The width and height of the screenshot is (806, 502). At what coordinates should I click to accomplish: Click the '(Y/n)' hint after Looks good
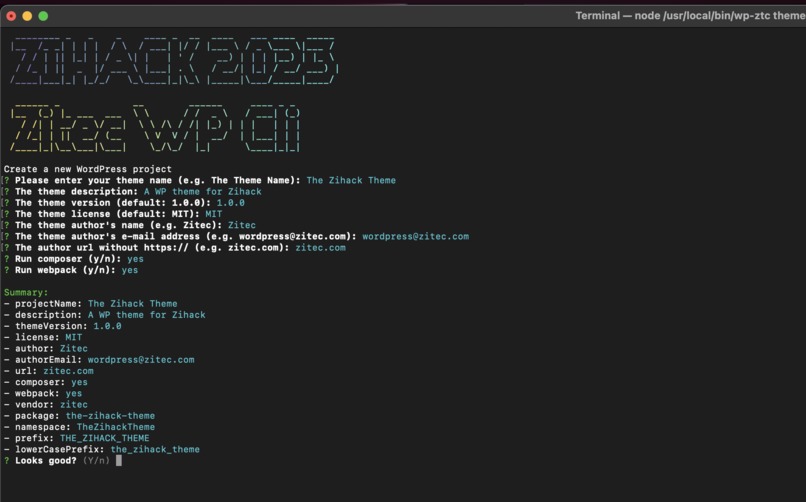pos(96,461)
